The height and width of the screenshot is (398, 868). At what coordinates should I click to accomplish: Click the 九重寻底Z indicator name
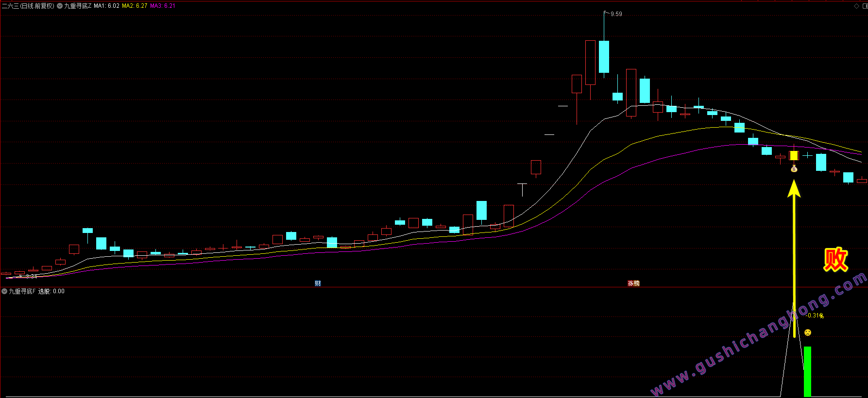[78, 6]
